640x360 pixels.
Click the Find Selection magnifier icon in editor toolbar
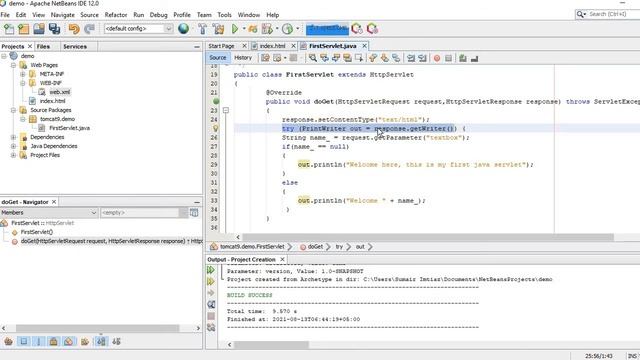tap(313, 58)
